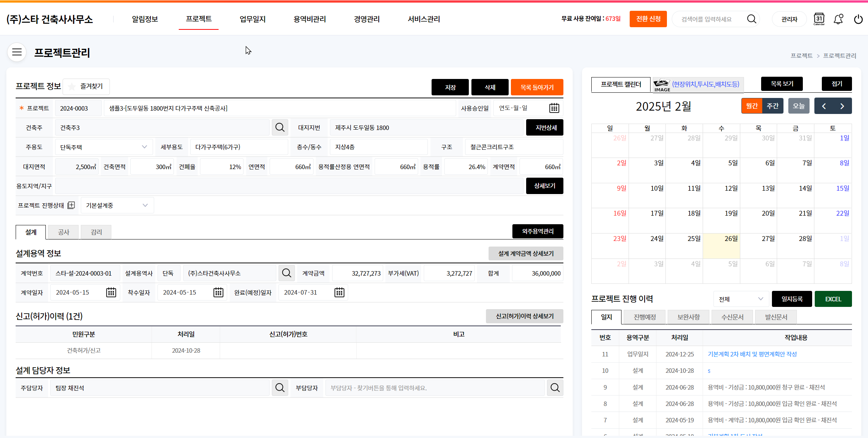Open 기본계획 2차 배치 및 평면계획안 작성 link
The height and width of the screenshot is (438, 868).
[x=752, y=354]
